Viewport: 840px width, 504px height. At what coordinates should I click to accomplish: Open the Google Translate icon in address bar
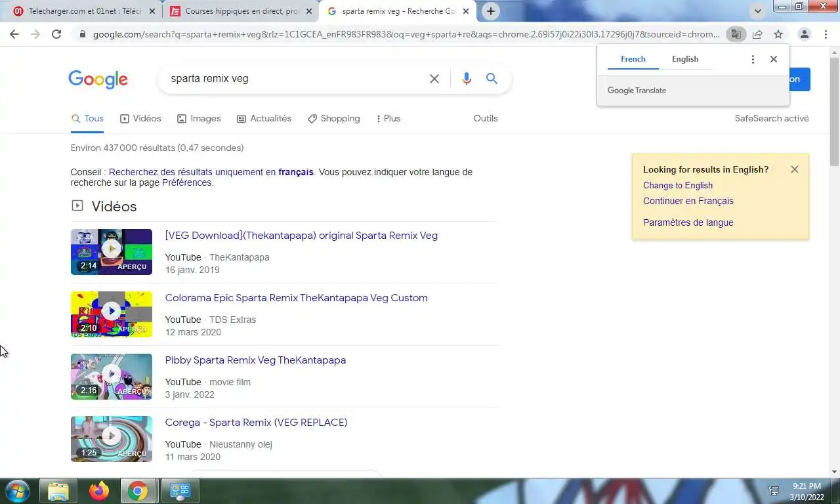click(736, 34)
